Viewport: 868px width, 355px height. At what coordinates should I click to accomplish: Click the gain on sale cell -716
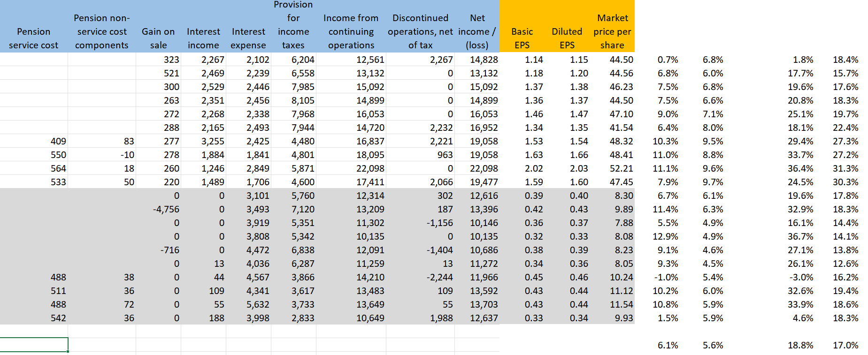(x=170, y=250)
